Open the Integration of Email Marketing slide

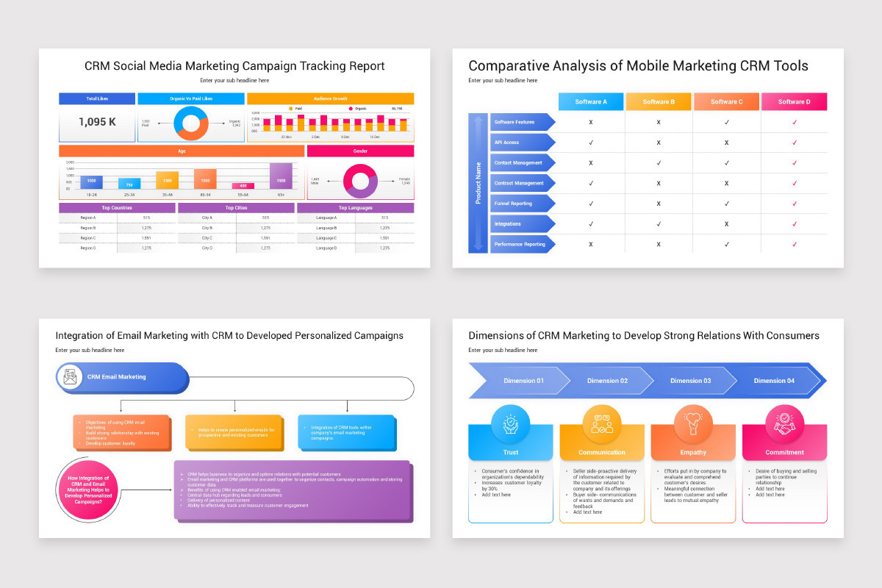coord(234,428)
